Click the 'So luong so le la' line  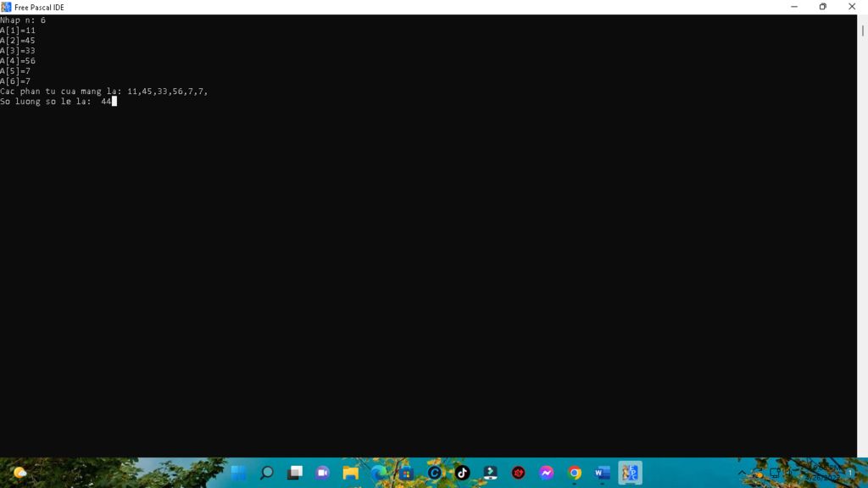(x=56, y=102)
